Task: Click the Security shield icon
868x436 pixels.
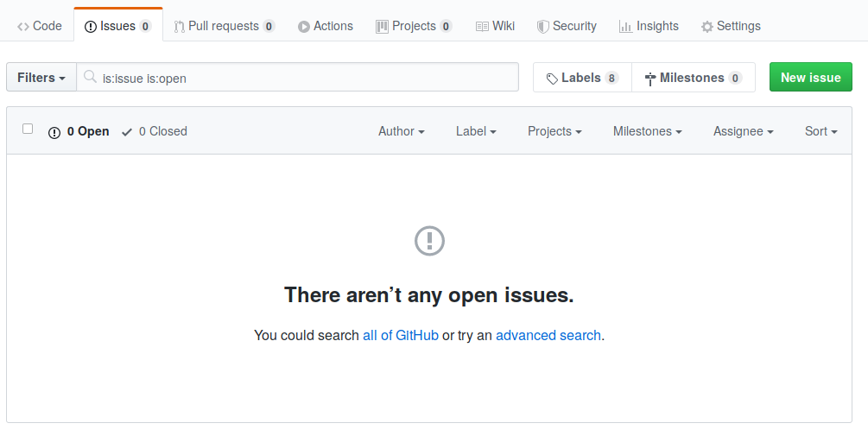Action: click(x=542, y=27)
